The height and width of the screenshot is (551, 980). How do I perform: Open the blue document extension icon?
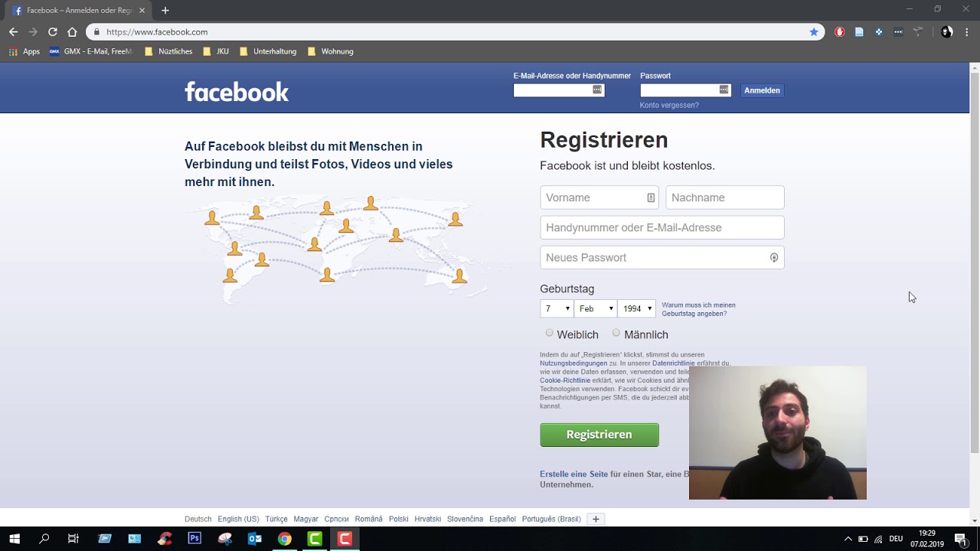click(859, 32)
